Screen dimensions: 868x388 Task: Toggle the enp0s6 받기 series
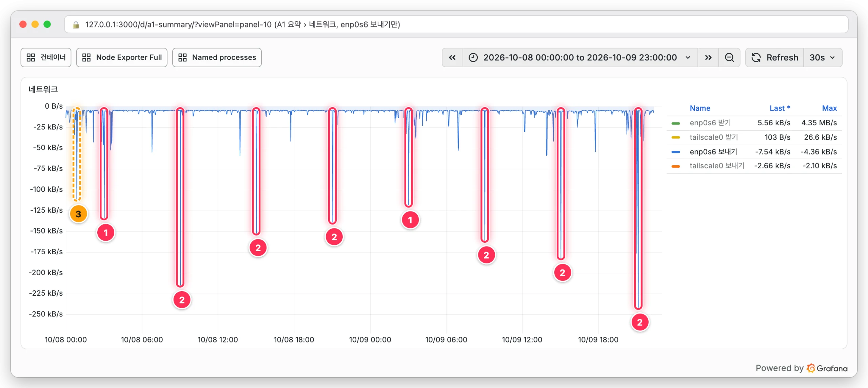(710, 123)
